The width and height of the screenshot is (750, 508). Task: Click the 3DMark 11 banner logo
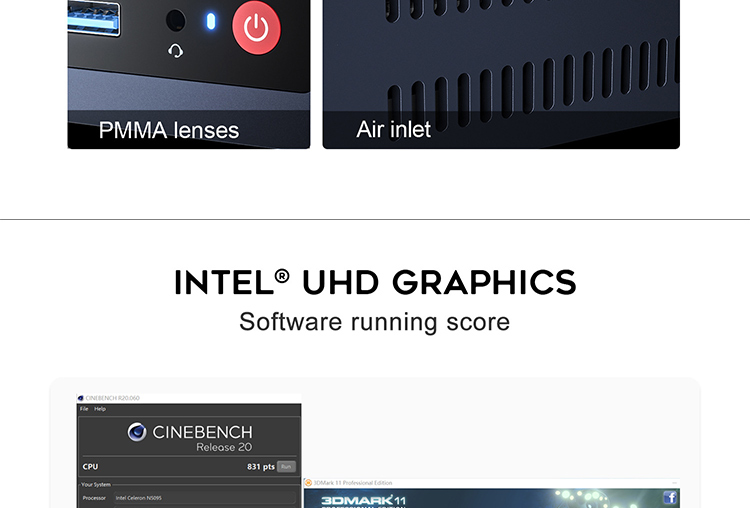coord(364,501)
